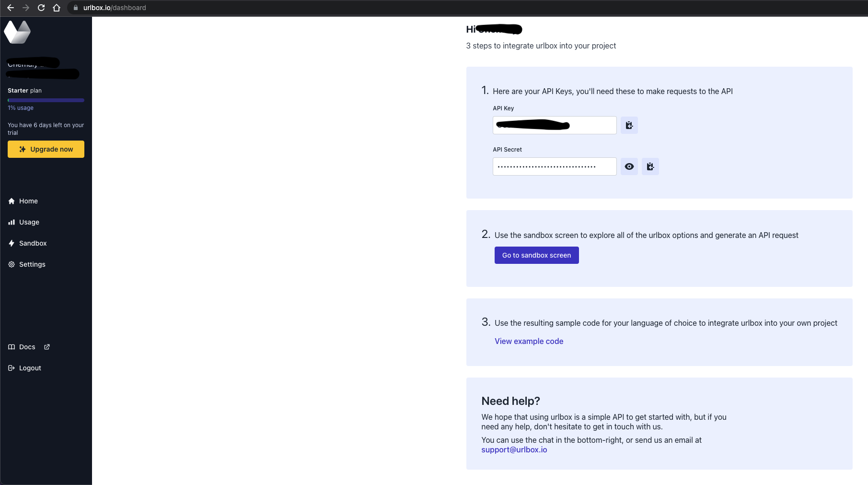Select the address bar URL
Screen dimensions: 868x485
point(115,8)
